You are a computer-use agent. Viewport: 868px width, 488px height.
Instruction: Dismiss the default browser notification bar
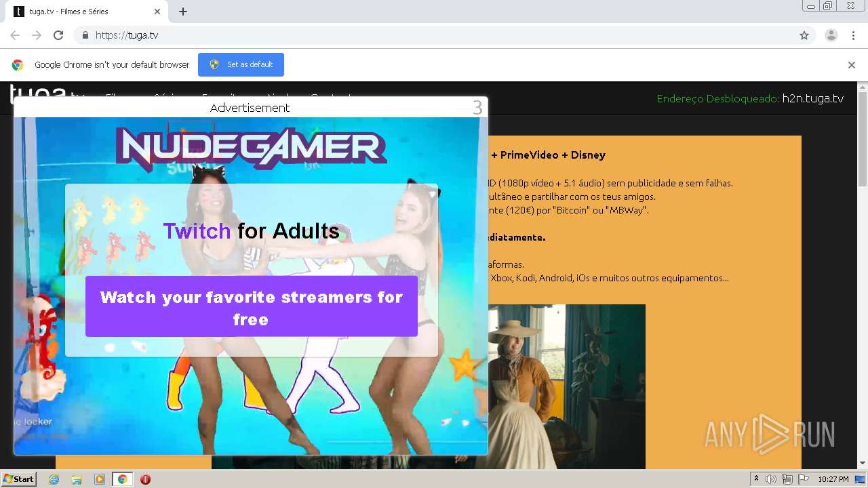pos(852,65)
